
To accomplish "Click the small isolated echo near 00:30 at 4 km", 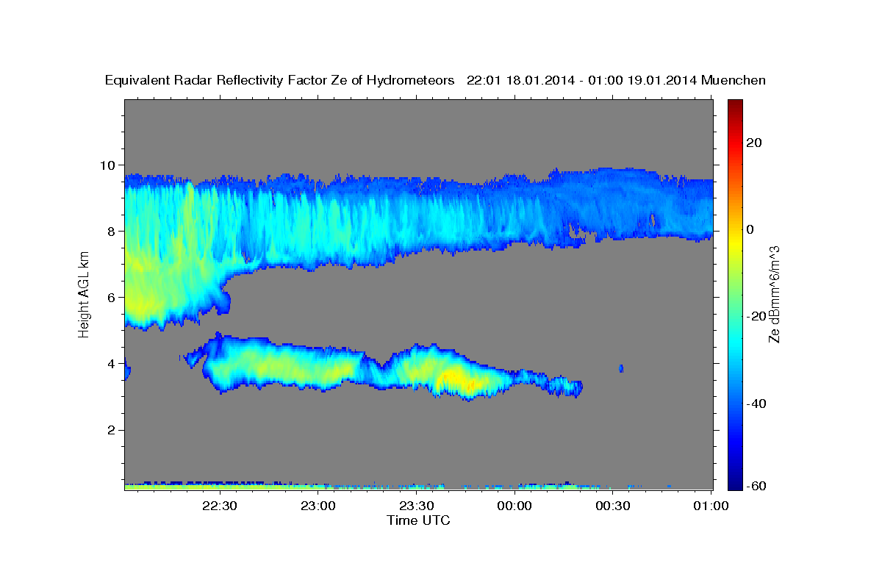I will [x=621, y=368].
